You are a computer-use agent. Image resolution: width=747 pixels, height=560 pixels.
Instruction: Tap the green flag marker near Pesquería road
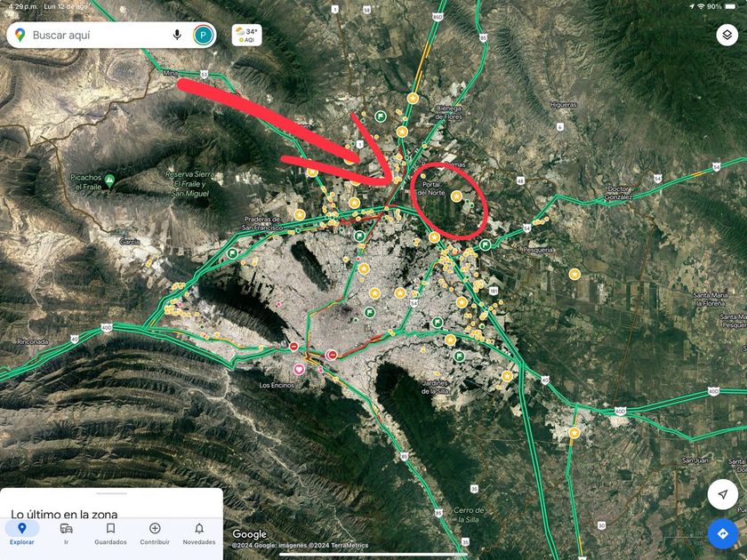(x=485, y=244)
